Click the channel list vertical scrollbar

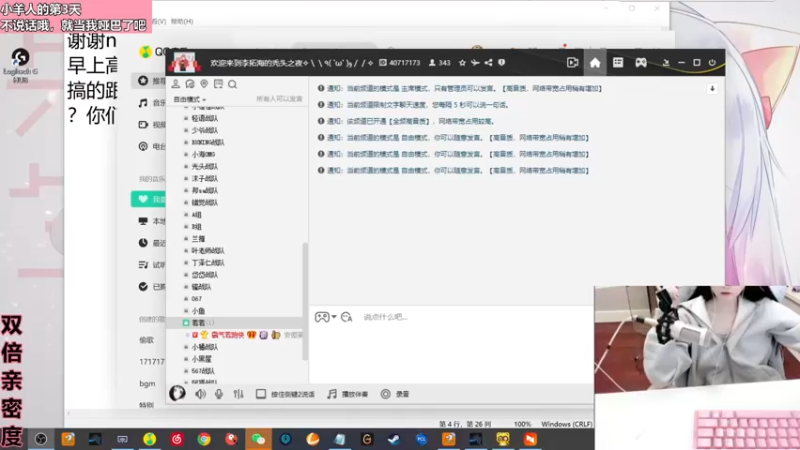[x=306, y=301]
